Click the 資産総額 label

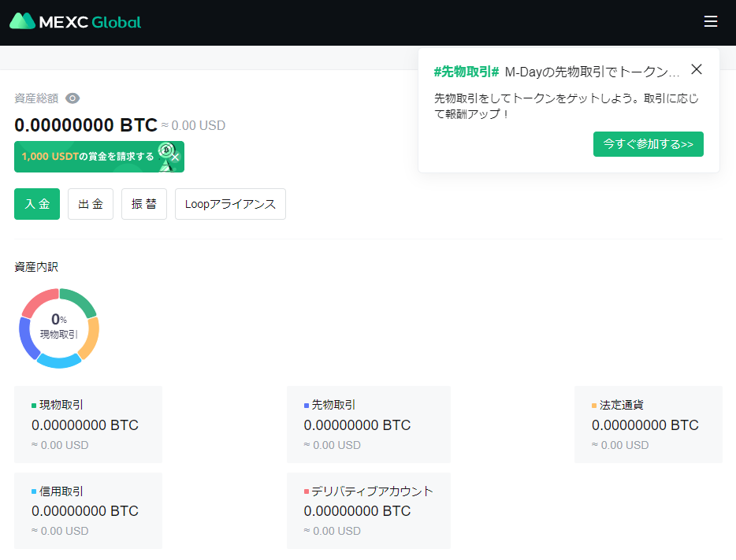tap(36, 98)
